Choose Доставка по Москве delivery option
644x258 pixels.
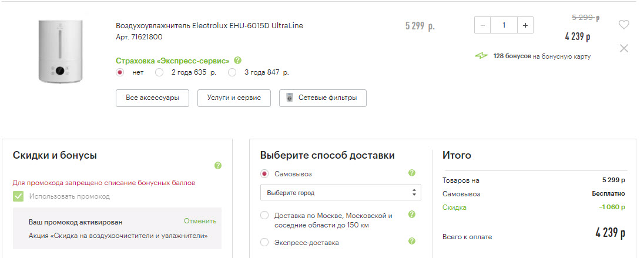click(x=264, y=215)
